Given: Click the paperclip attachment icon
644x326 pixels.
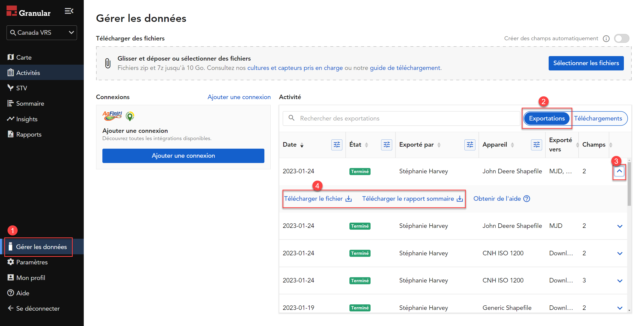Looking at the screenshot, I should (108, 63).
